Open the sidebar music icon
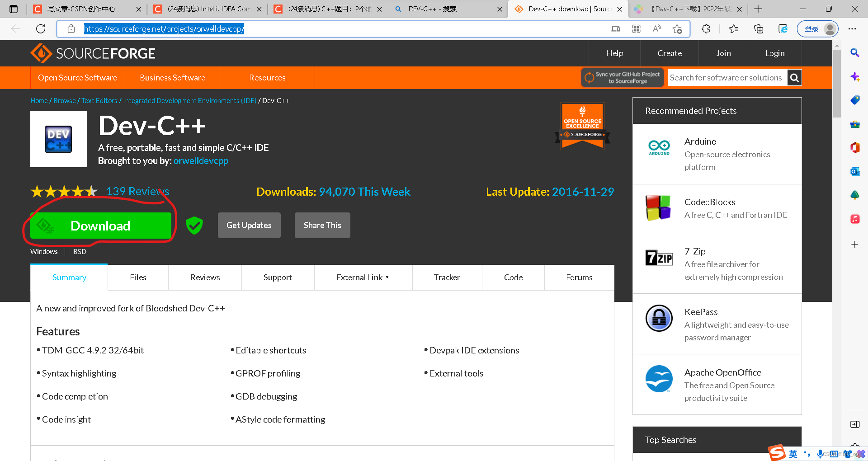 (x=854, y=219)
